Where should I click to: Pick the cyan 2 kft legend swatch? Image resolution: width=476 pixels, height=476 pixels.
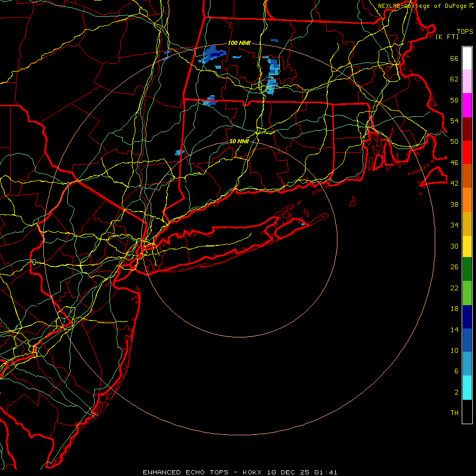[467, 388]
